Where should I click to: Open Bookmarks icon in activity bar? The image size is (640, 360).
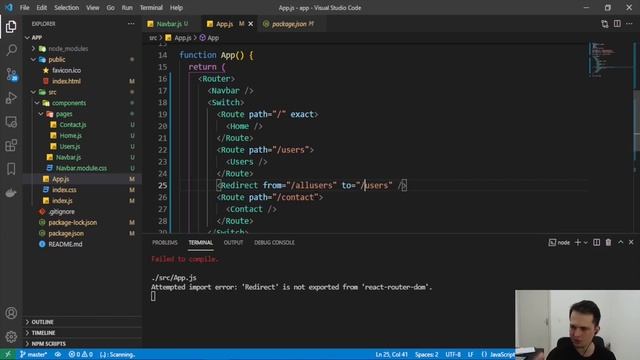click(x=11, y=169)
